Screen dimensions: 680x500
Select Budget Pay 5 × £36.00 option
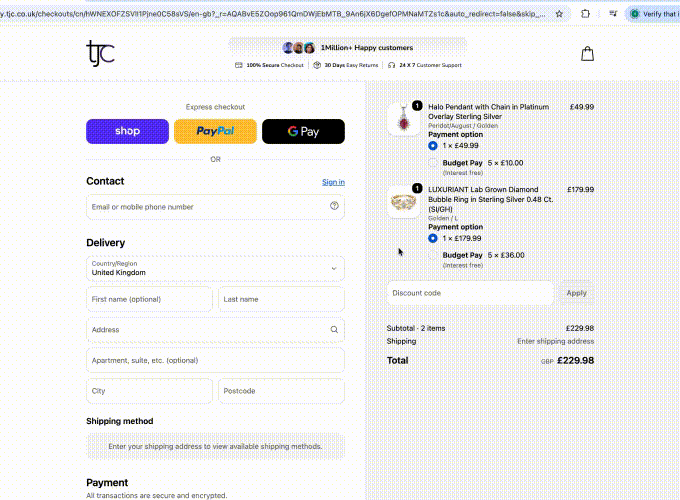[x=433, y=255]
